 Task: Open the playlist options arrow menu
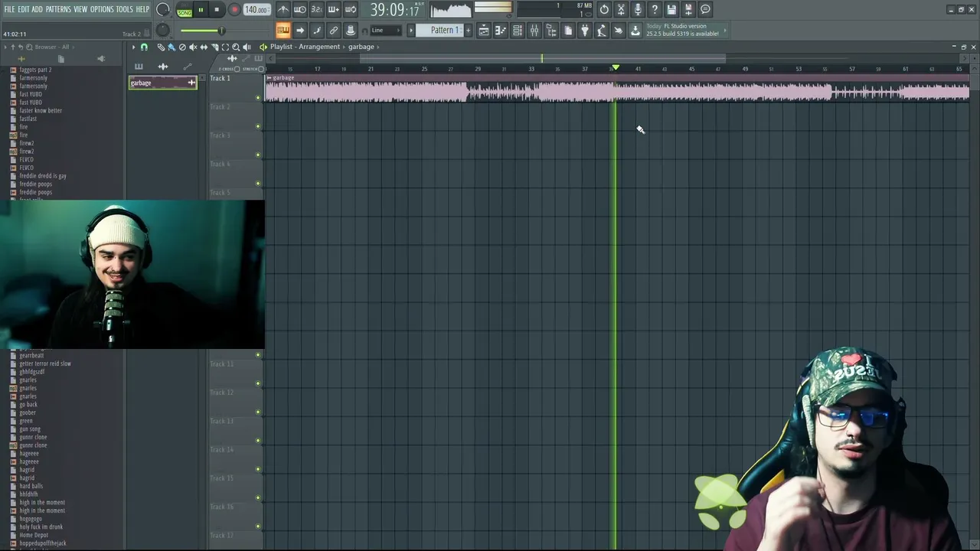pyautogui.click(x=133, y=47)
